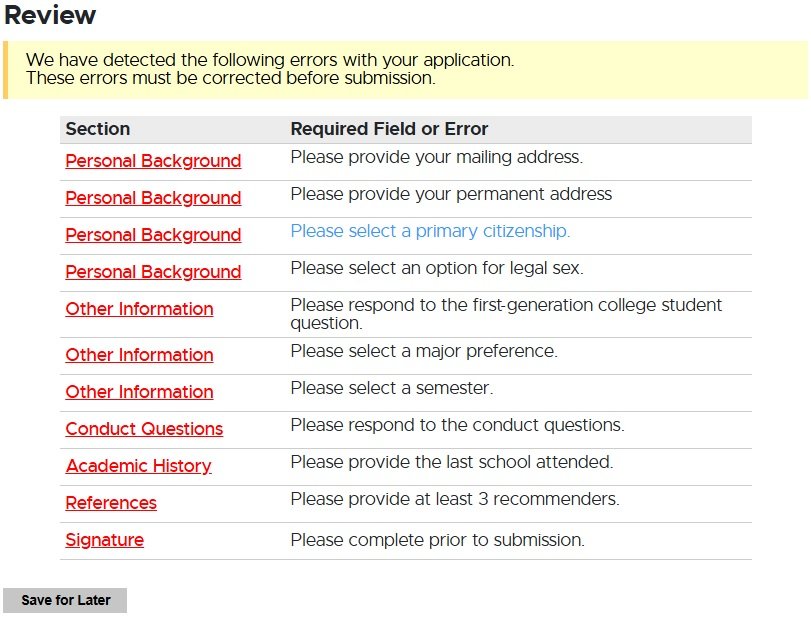The height and width of the screenshot is (619, 811).
Task: Click the Required Field or Error header
Action: (389, 129)
